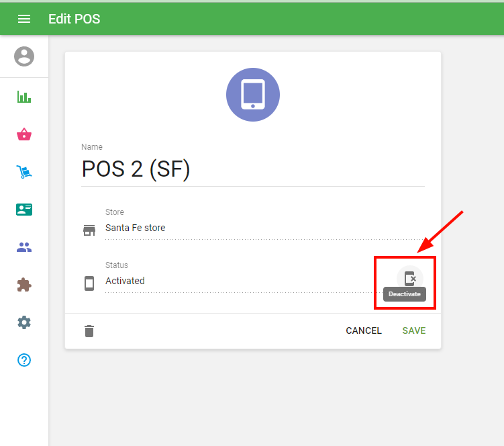Open Inventory management hand-truck icon
Screen dimensions: 504x446
[x=24, y=172]
